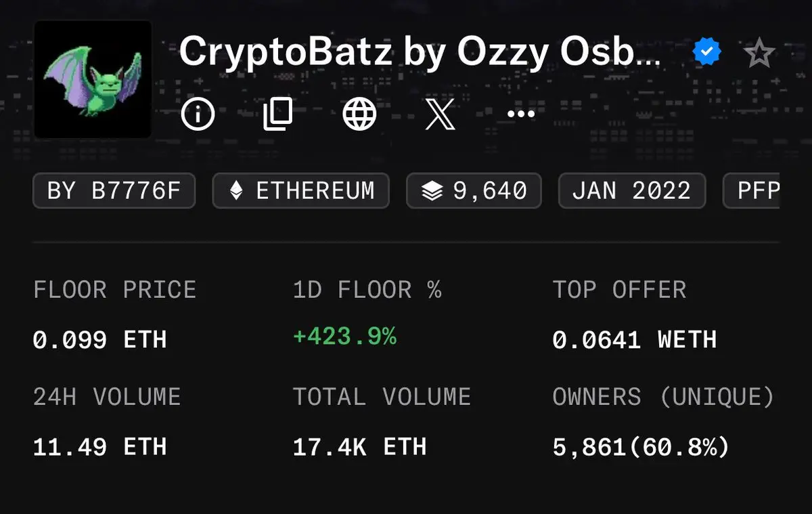Select the BY B7776F creator tag

click(x=114, y=191)
